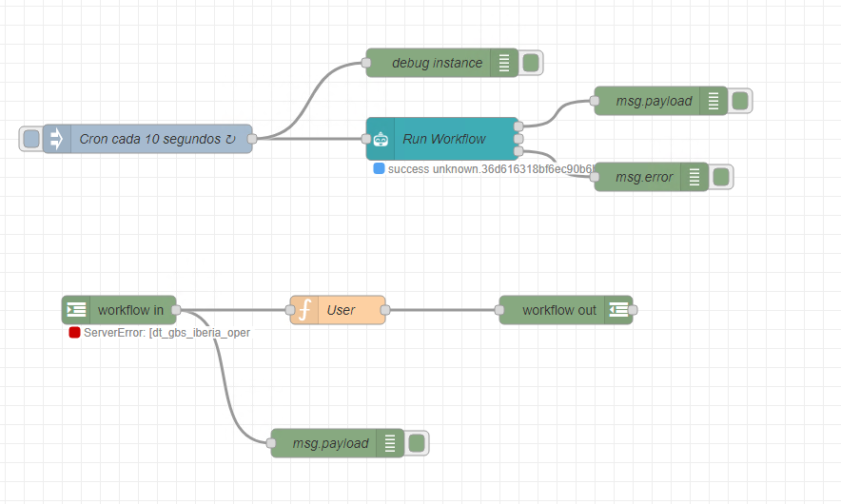Click the workflow out node's output icon

(x=618, y=310)
